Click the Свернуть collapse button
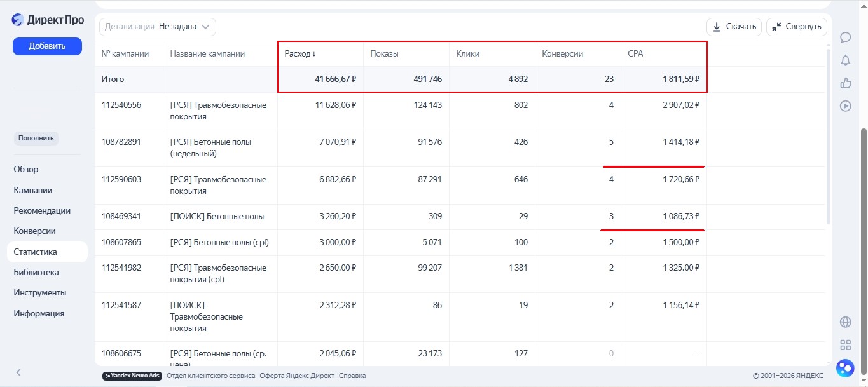 797,27
